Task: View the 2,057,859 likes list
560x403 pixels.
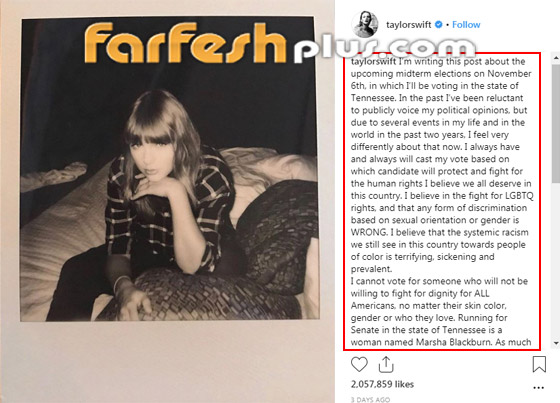Action: (382, 384)
